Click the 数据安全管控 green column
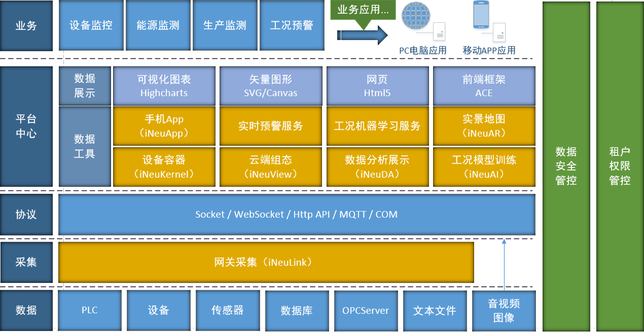 pyautogui.click(x=566, y=166)
